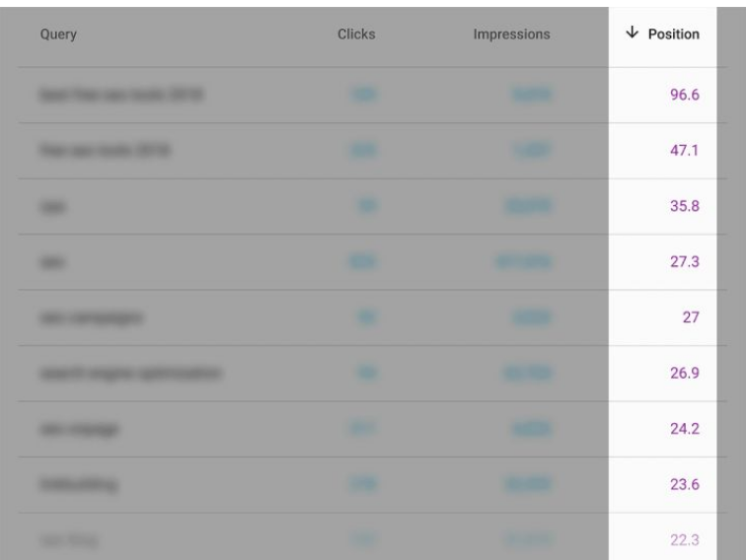Screen dimensions: 746x560
Task: Select the position value 47.1
Action: click(x=684, y=150)
